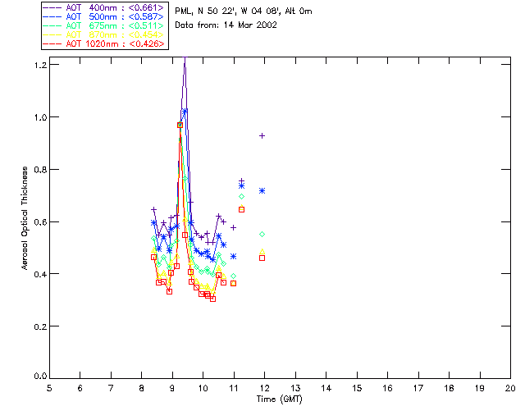525x420 pixels.
Task: Click the blue asterisk peak marker near 1.0
Action: click(x=185, y=112)
